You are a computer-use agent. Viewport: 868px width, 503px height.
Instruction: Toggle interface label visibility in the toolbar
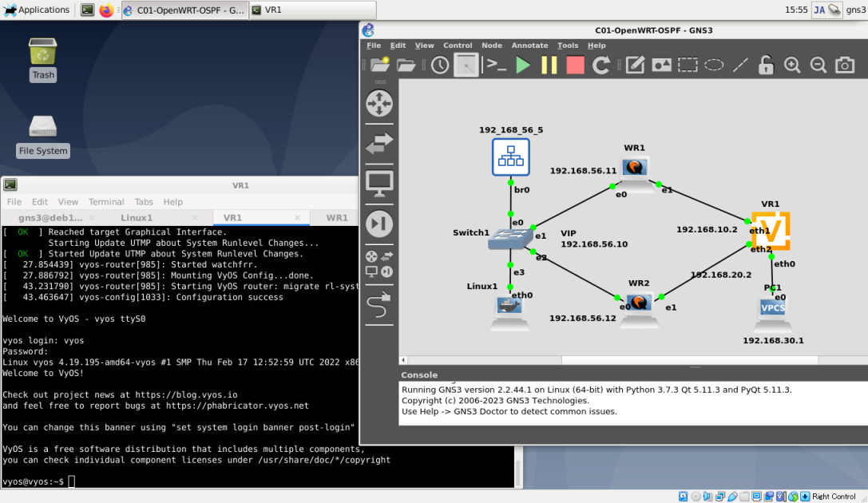point(466,65)
